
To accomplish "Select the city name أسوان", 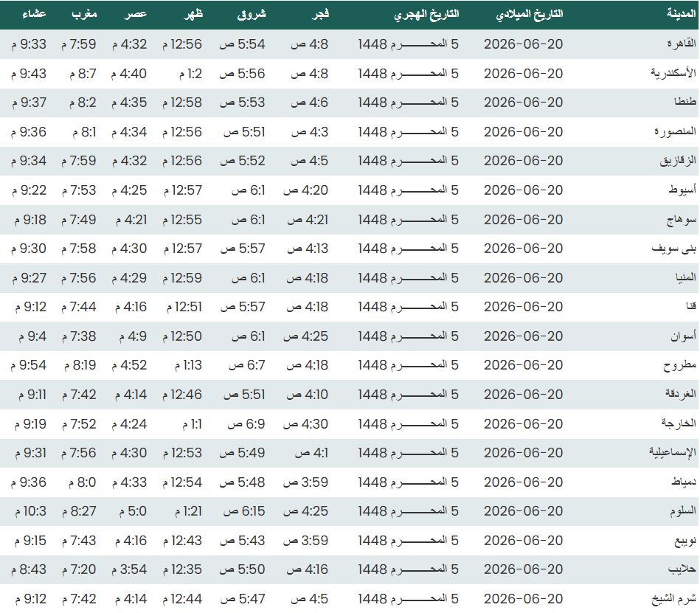I will 683,336.
